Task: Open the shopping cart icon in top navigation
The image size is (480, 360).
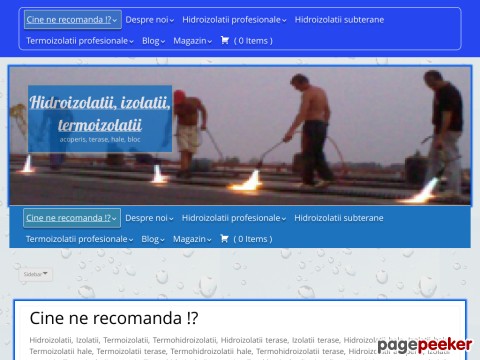Action: [x=225, y=41]
